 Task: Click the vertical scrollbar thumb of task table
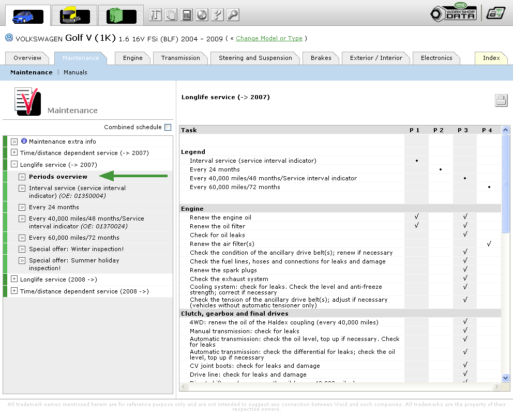505,183
